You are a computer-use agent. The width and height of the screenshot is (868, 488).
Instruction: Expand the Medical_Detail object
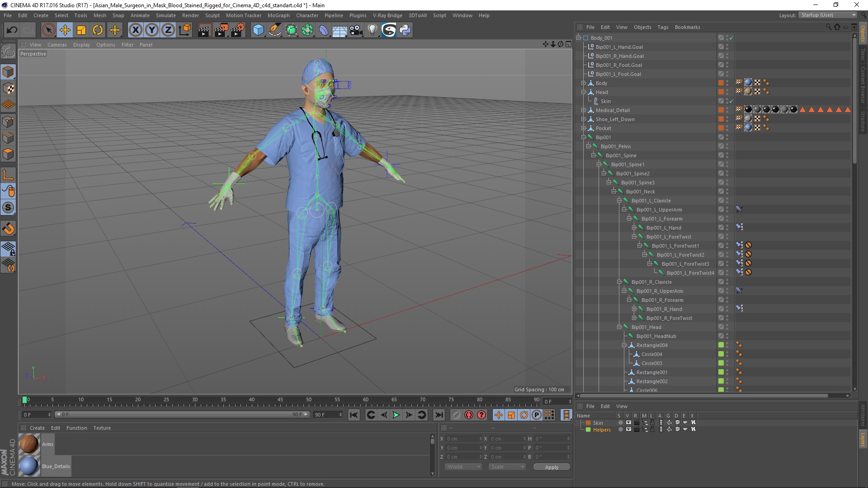584,110
